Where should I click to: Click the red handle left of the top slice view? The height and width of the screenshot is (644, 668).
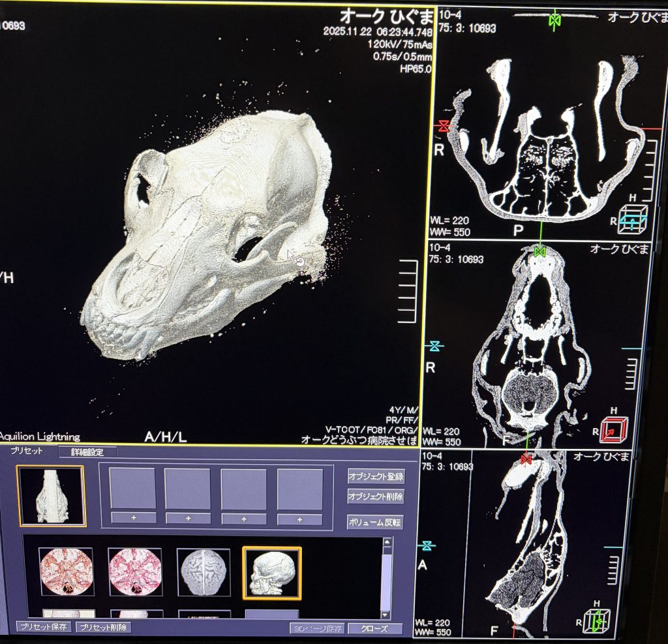444,125
